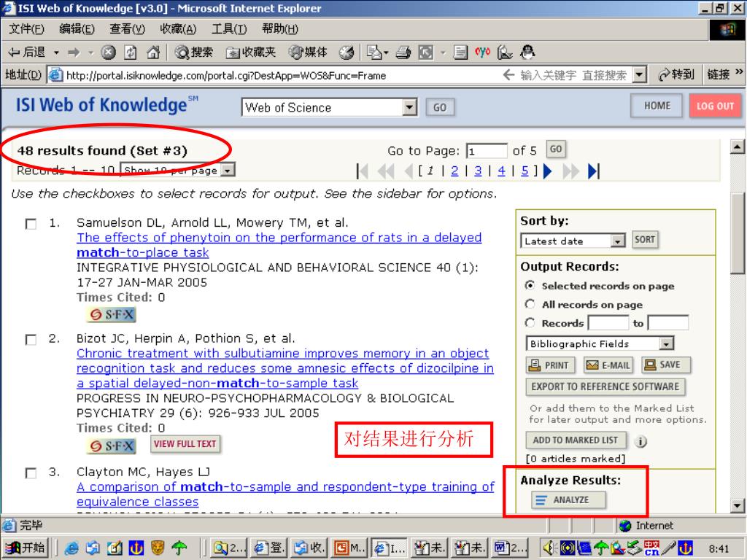Refresh the page using the toolbar icon
Viewport: 747px width, 560px height.
131,52
